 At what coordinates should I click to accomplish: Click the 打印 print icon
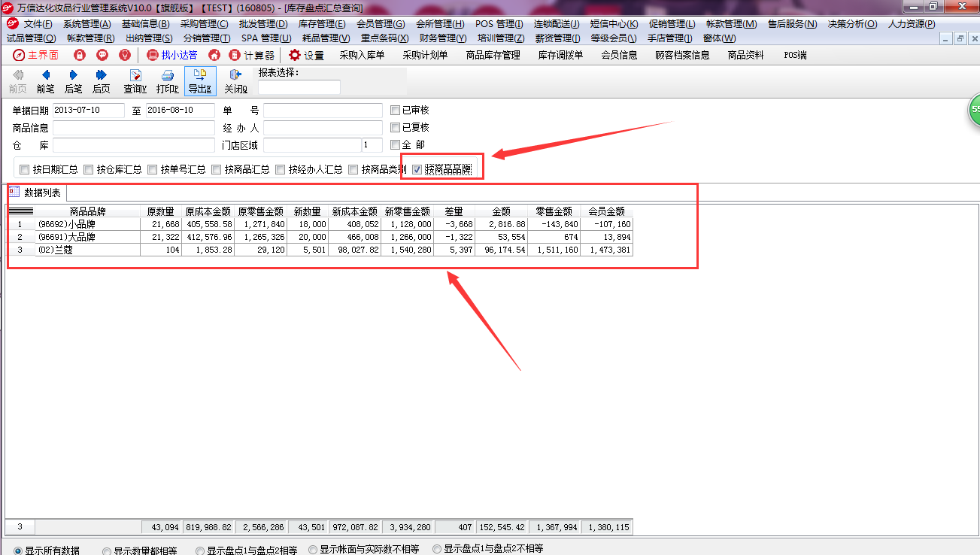coord(168,81)
